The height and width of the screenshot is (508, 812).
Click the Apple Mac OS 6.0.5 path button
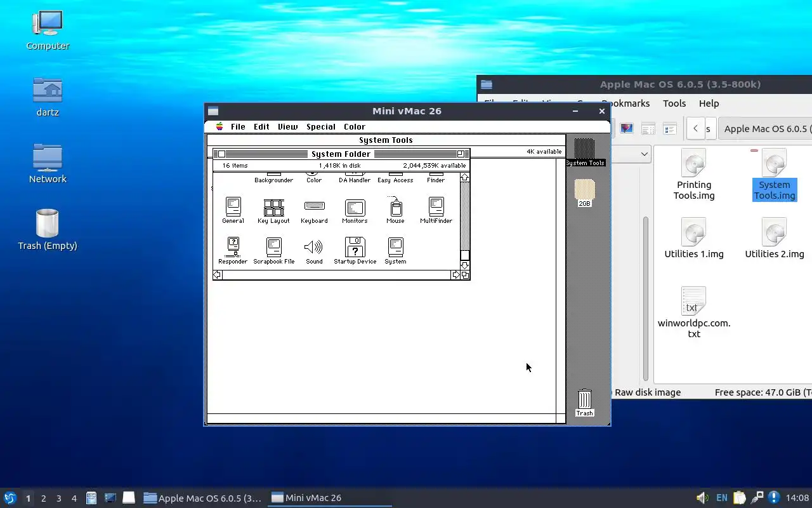(766, 128)
